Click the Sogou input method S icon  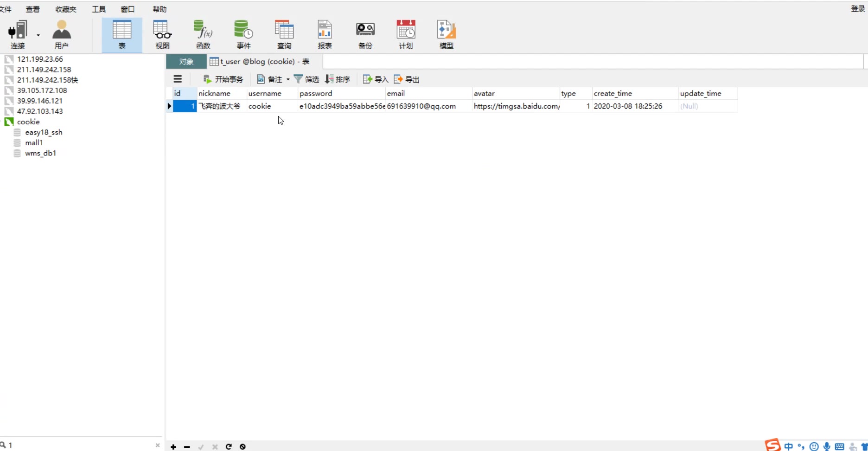coord(772,445)
